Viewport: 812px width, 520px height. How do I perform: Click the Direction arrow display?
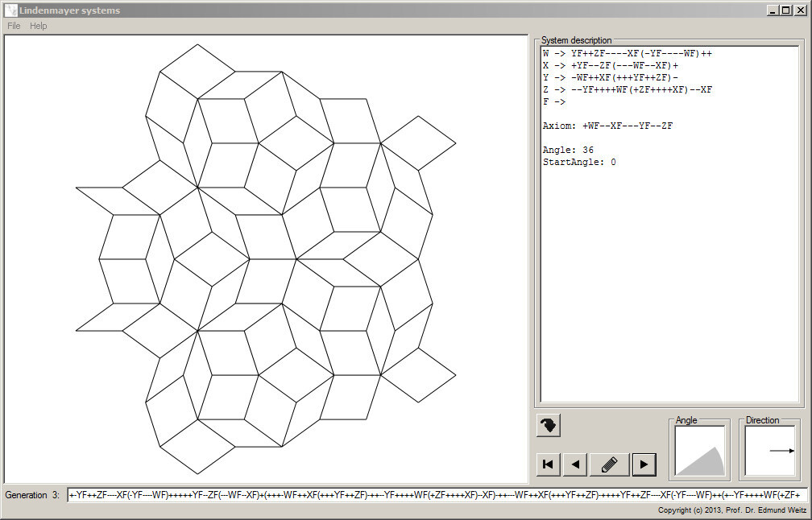[x=770, y=452]
